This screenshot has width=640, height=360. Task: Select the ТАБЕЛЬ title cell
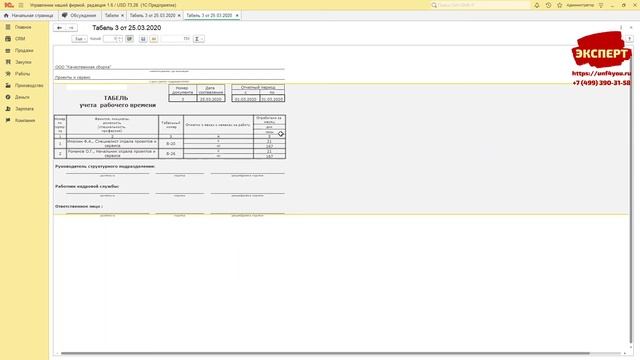pyautogui.click(x=116, y=98)
